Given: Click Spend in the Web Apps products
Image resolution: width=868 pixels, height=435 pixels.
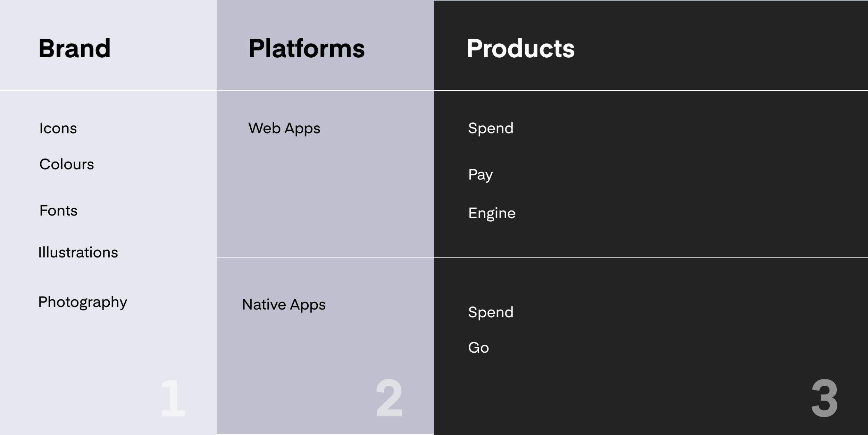Looking at the screenshot, I should point(491,129).
